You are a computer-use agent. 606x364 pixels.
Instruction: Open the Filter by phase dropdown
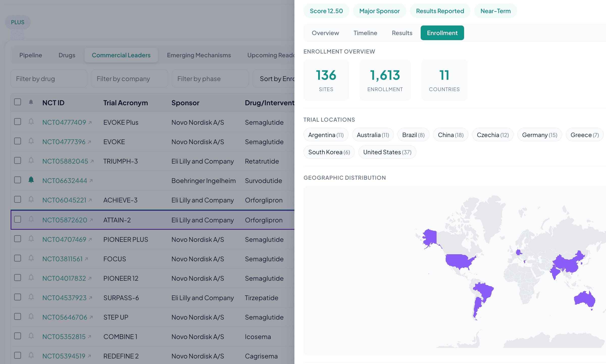210,79
